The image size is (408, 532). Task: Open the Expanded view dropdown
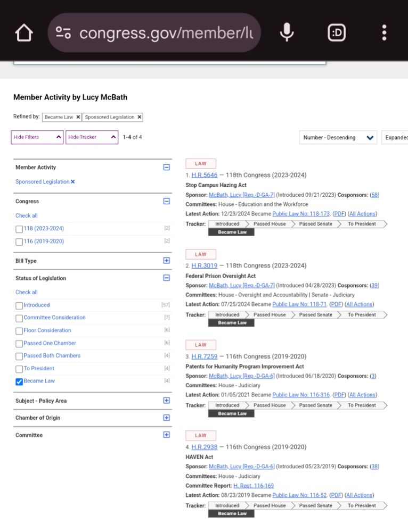395,137
